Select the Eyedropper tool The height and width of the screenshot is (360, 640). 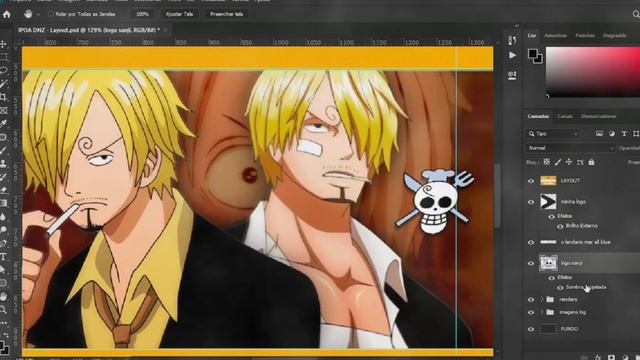point(4,124)
